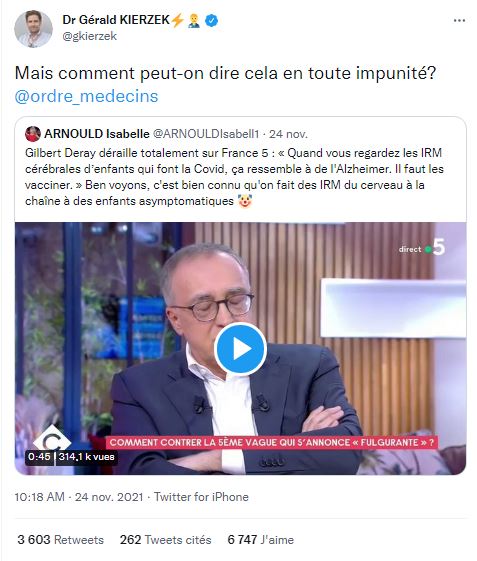Click the Dr Gérald KIERZEK display name
The image size is (477, 561).
pyautogui.click(x=116, y=20)
